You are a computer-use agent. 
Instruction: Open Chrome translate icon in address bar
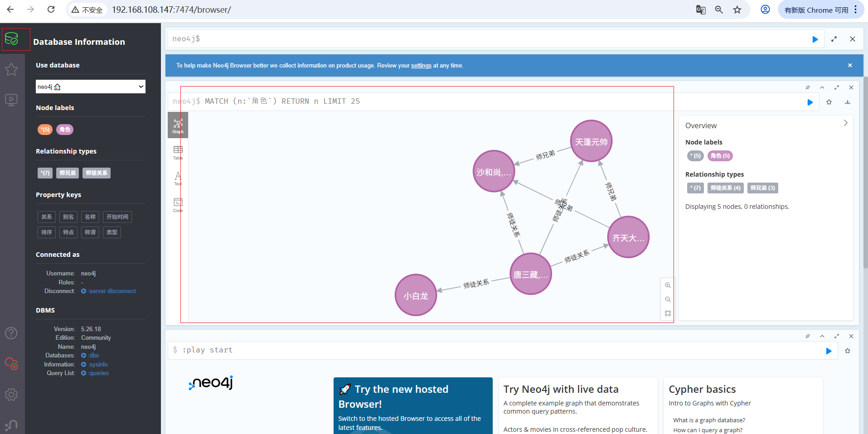coord(701,10)
